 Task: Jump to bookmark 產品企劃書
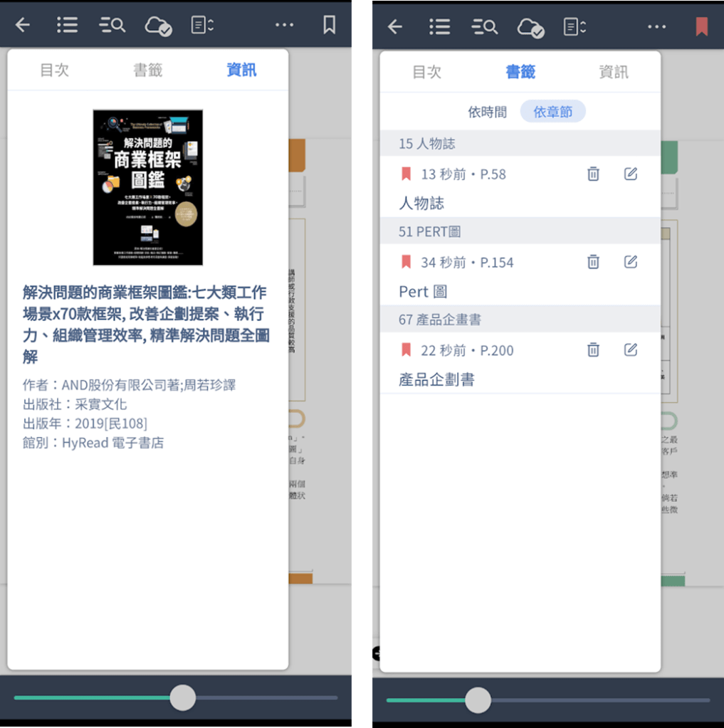click(436, 380)
